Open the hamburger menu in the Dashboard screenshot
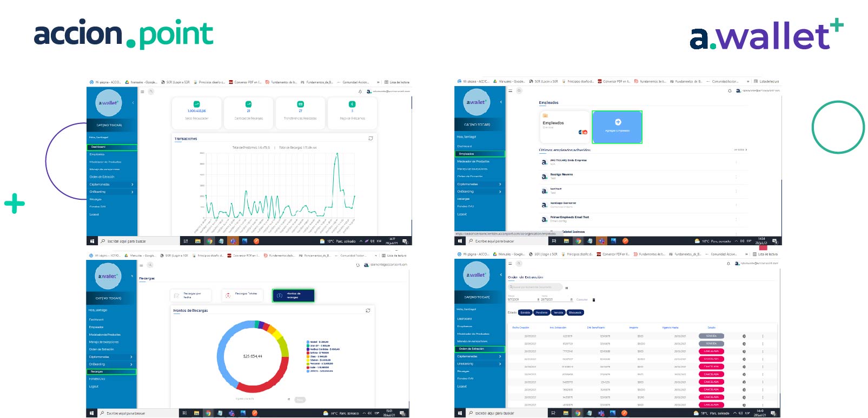868x418 pixels. pyautogui.click(x=143, y=92)
